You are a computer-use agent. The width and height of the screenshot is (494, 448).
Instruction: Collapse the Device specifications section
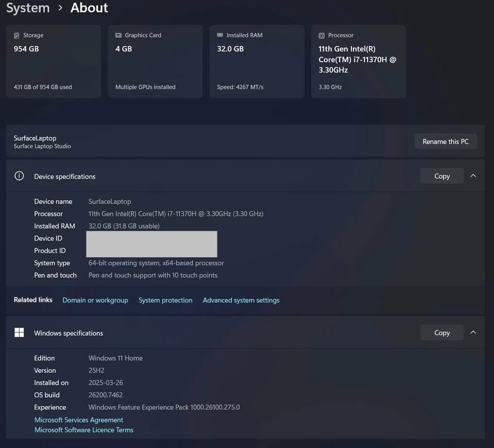click(x=473, y=176)
